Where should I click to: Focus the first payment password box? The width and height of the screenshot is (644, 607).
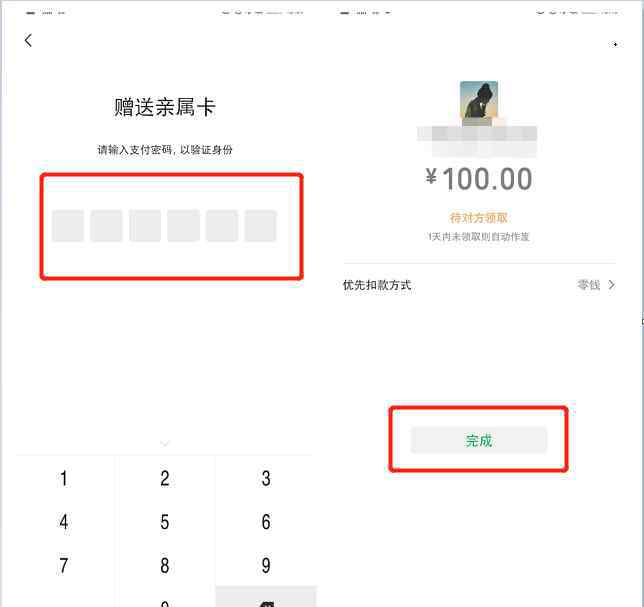[x=68, y=225]
